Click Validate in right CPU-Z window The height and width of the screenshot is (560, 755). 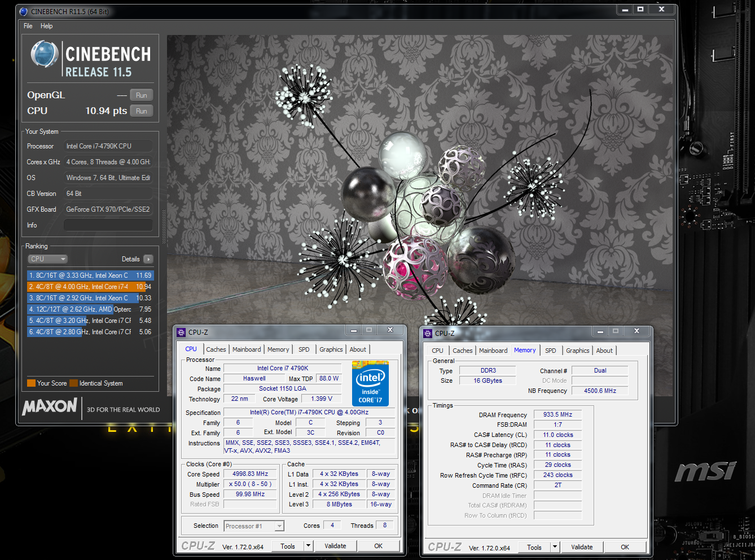point(582,548)
